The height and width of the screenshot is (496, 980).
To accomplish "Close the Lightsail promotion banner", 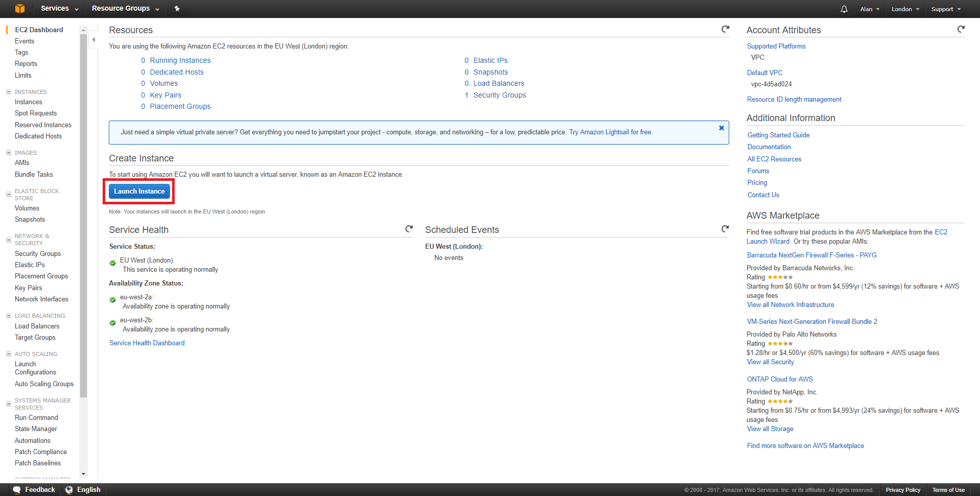I will point(722,128).
